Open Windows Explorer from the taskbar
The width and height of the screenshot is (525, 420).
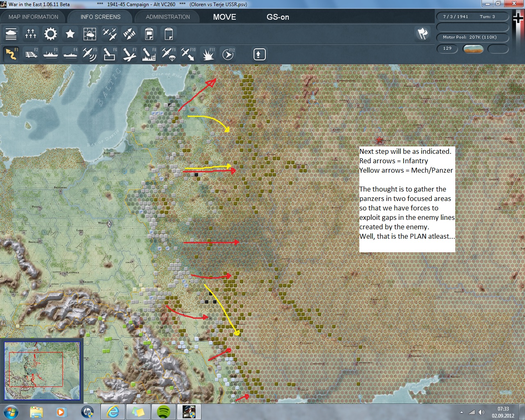tap(37, 412)
